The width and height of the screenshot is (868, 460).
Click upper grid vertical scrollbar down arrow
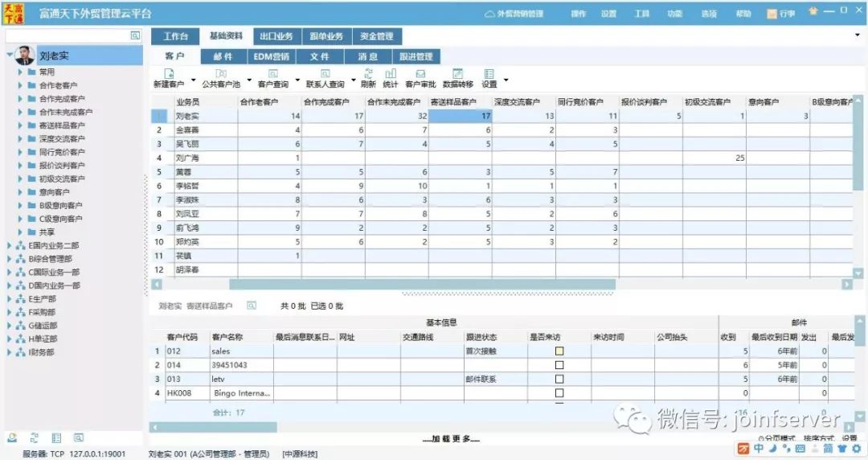click(x=858, y=273)
